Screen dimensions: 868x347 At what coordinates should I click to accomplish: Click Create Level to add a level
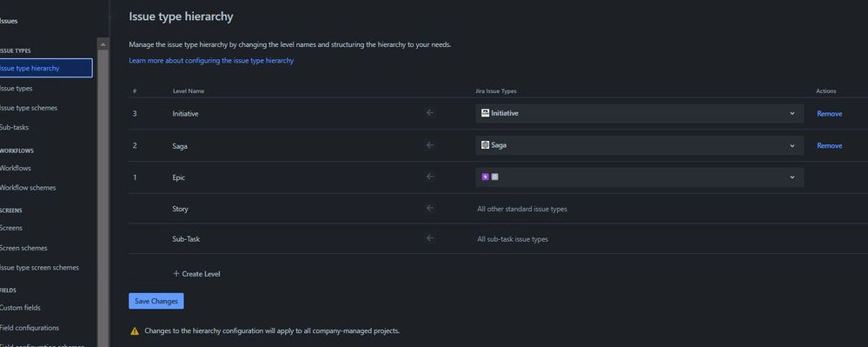pos(196,273)
